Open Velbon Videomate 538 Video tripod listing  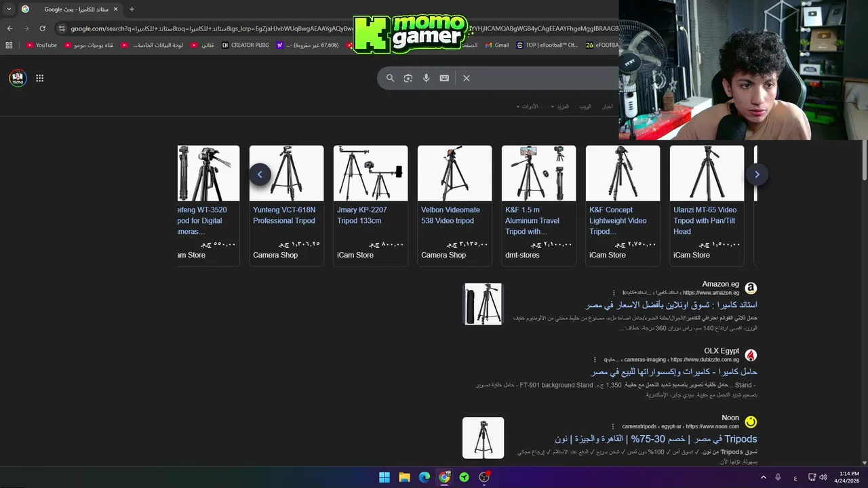[450, 216]
